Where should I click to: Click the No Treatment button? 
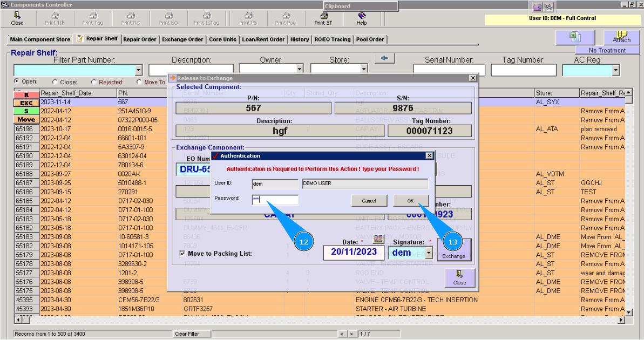click(607, 50)
